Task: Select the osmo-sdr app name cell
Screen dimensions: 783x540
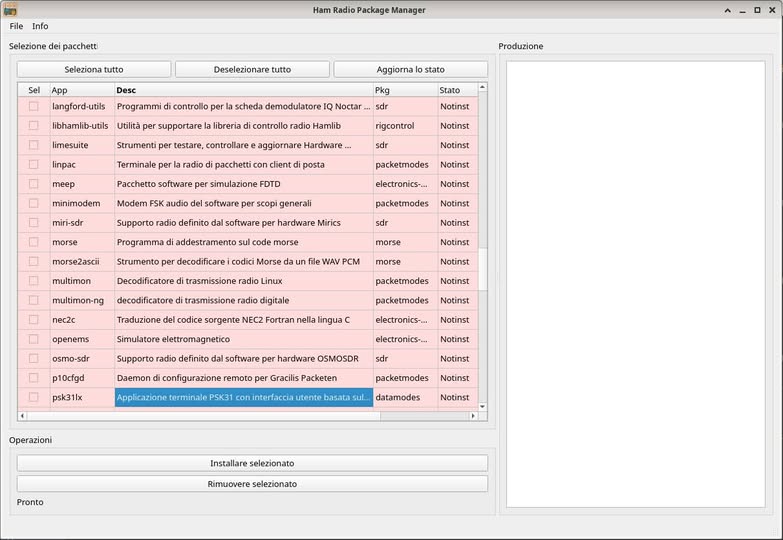Action: [82, 358]
